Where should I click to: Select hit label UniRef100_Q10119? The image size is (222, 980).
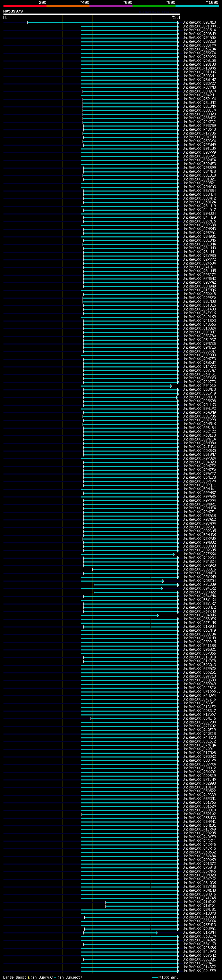click(199, 787)
